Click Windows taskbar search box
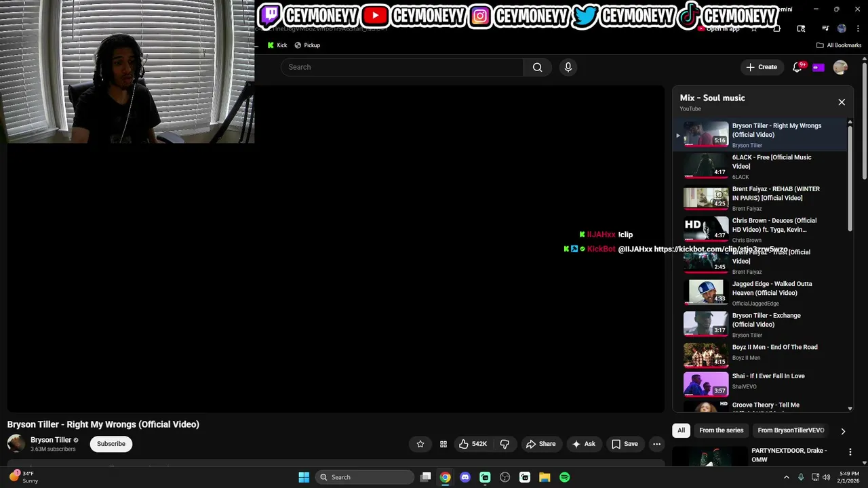Image resolution: width=868 pixels, height=488 pixels. coord(366,477)
